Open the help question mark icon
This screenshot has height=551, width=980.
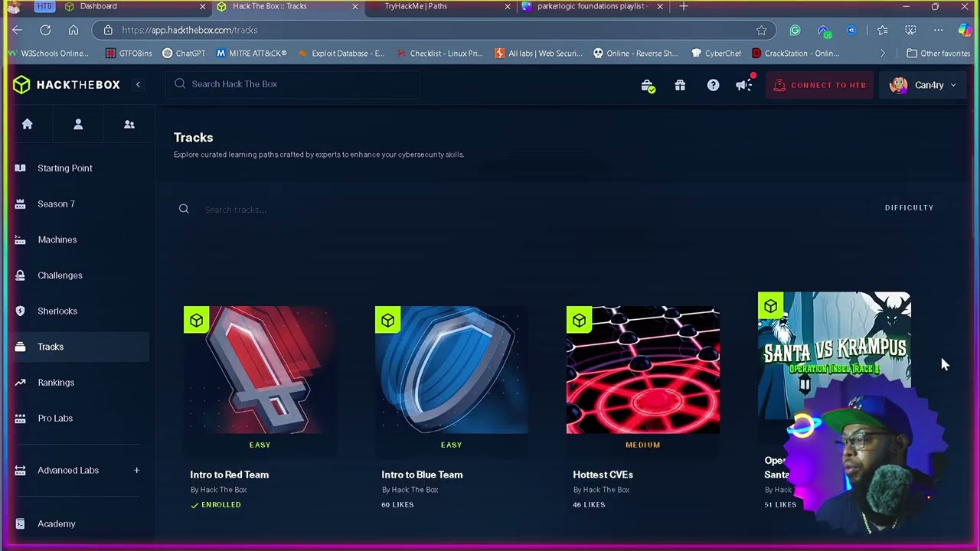(x=713, y=85)
